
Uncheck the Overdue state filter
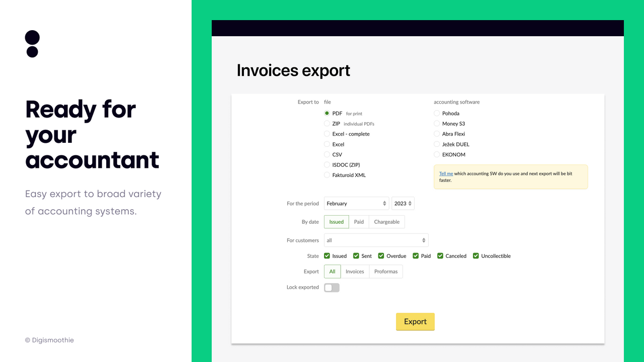pos(381,255)
